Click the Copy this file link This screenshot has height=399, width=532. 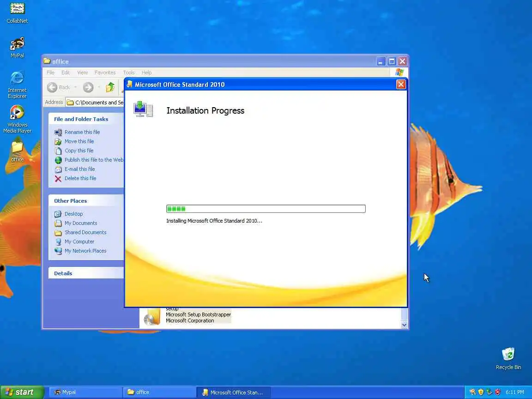[79, 151]
